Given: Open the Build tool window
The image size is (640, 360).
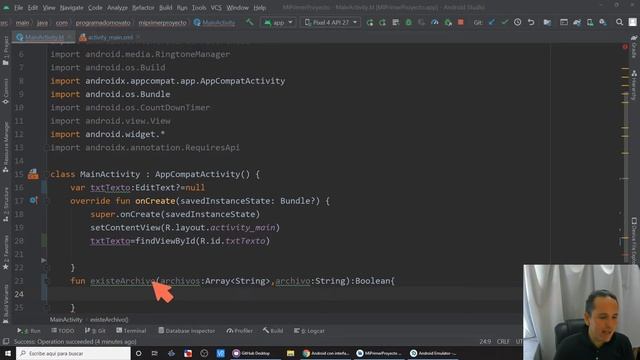Looking at the screenshot, I should point(273,331).
